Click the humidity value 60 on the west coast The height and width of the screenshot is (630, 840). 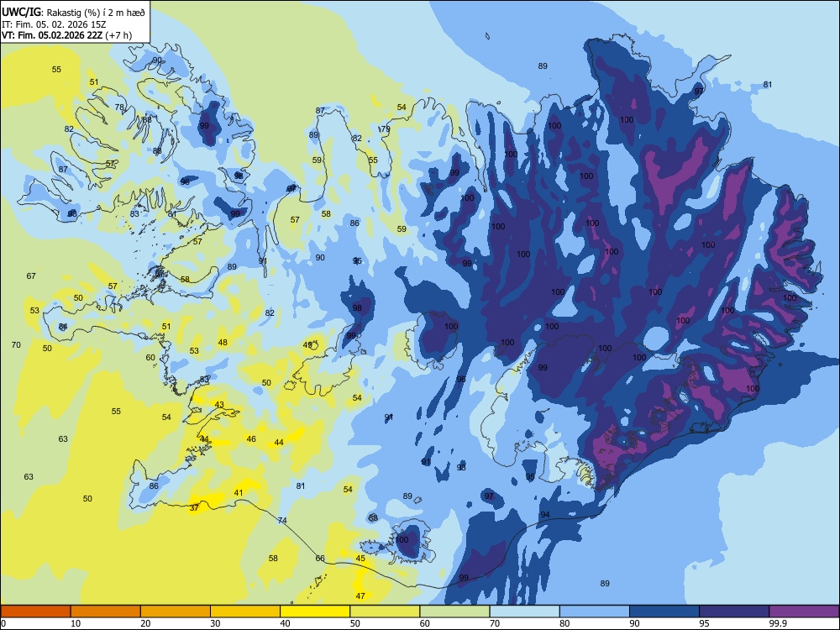150,357
